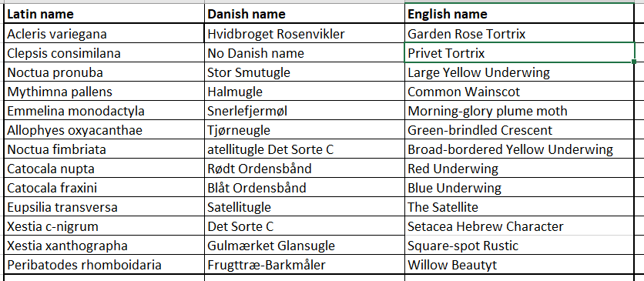Select the Danish name header cell
Viewport: 644px width, 281px height.
(304, 14)
